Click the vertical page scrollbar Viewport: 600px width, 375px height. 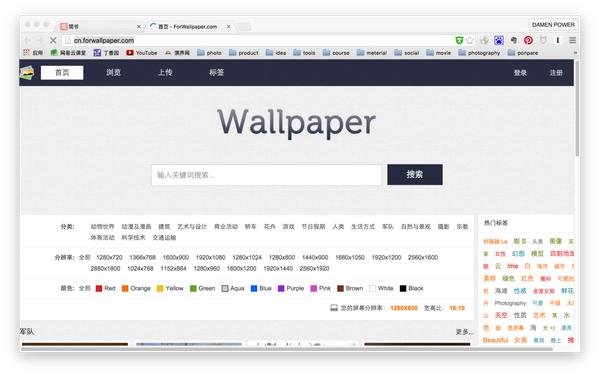(x=577, y=109)
